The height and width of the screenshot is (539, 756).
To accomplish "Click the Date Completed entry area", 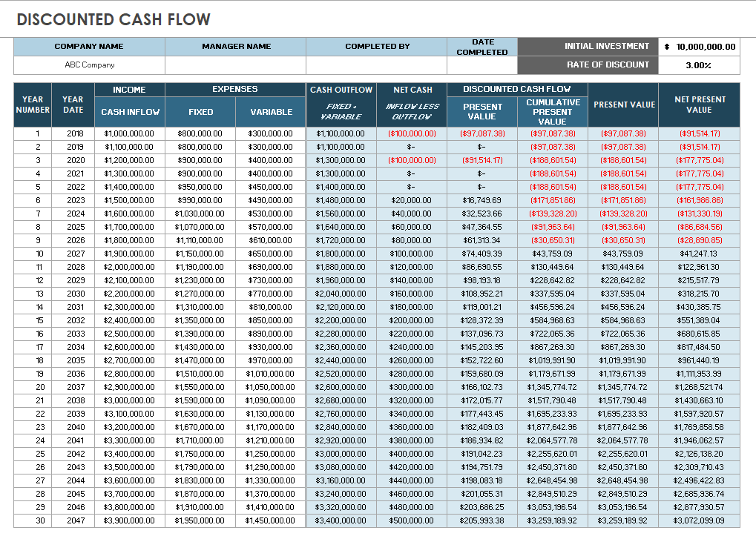I will coord(481,65).
